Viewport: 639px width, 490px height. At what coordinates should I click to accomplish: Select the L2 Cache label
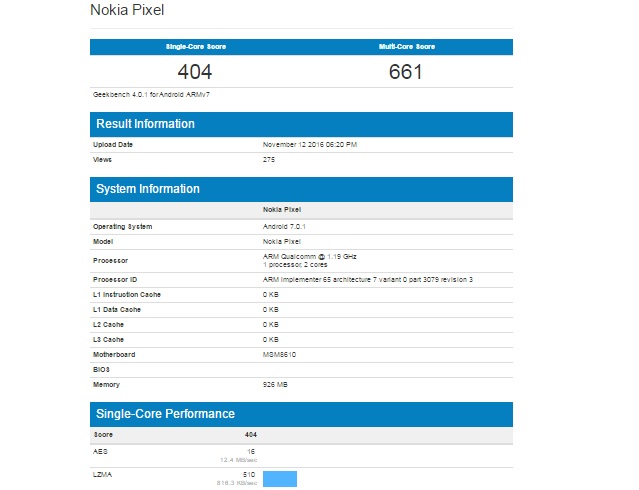click(108, 325)
